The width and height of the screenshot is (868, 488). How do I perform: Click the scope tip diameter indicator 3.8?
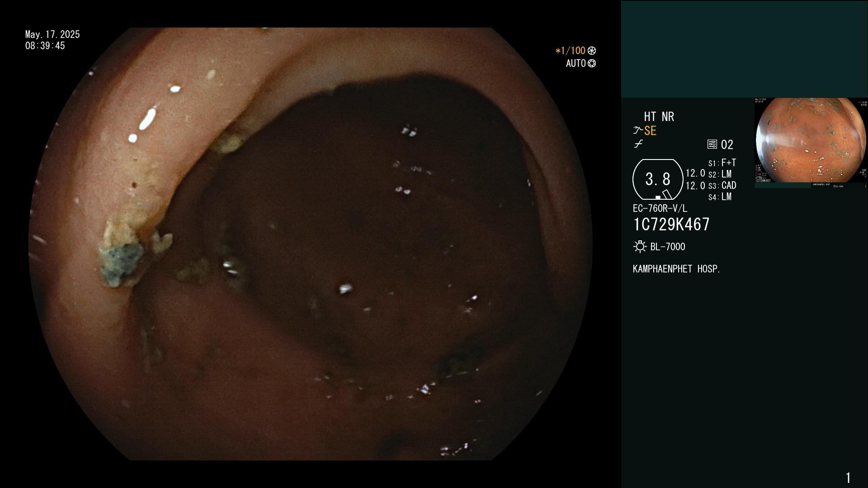[658, 179]
